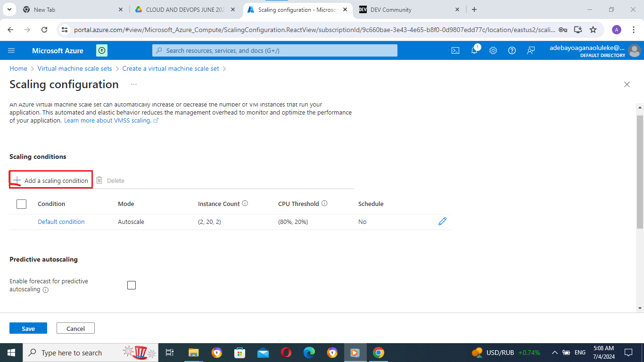Switch to the New Tab browser tab
Screen dimensions: 644x362
coord(73,9)
